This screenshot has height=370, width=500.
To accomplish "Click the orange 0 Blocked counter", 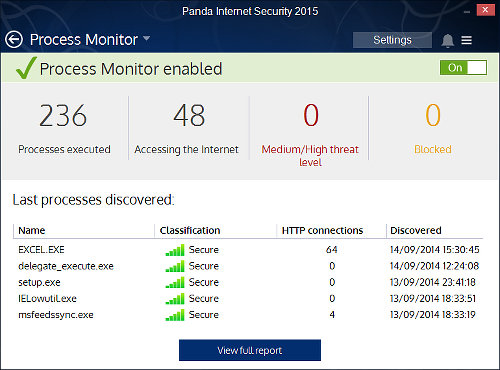I will (433, 128).
